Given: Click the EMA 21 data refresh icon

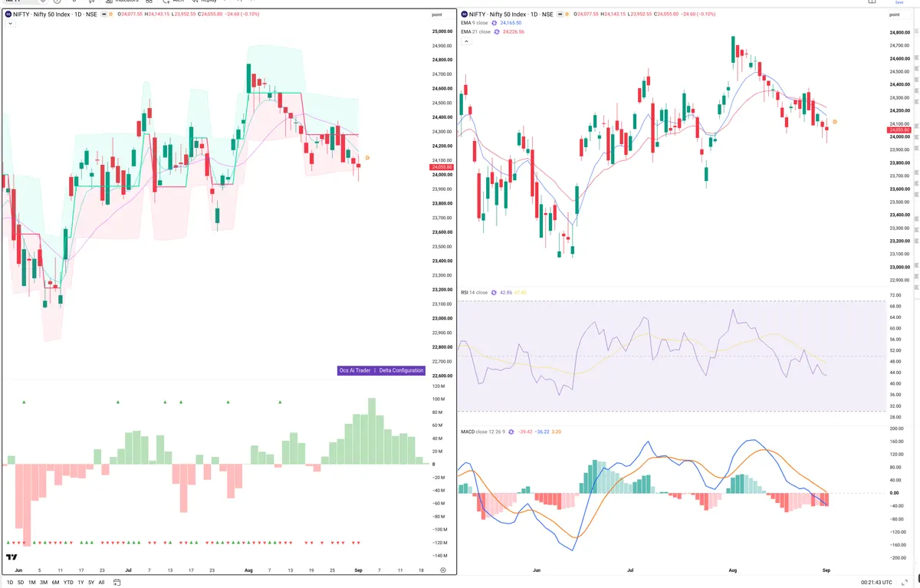Looking at the screenshot, I should tap(495, 31).
